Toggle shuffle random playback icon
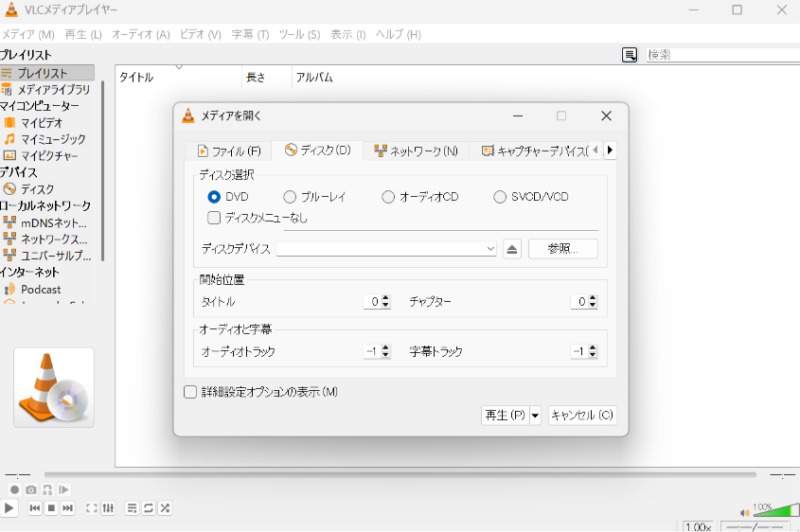The height and width of the screenshot is (532, 800). pyautogui.click(x=165, y=508)
